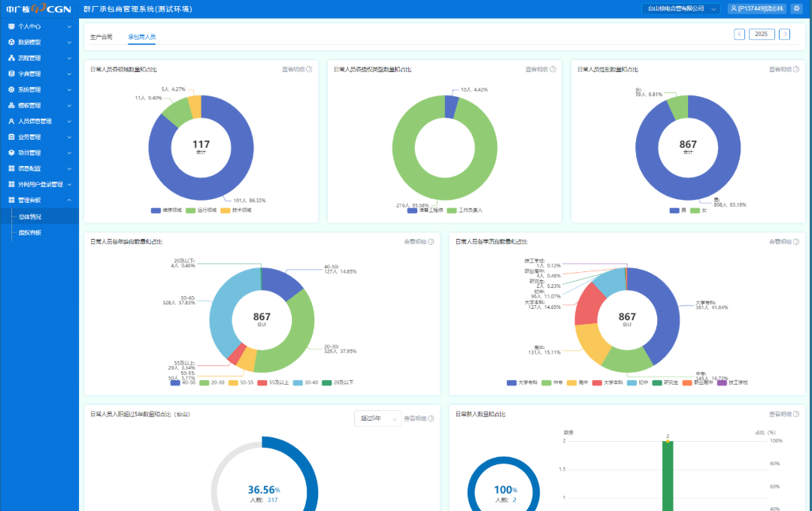This screenshot has width=812, height=511.
Task: Click the P137449 user account button
Action: tap(756, 9)
